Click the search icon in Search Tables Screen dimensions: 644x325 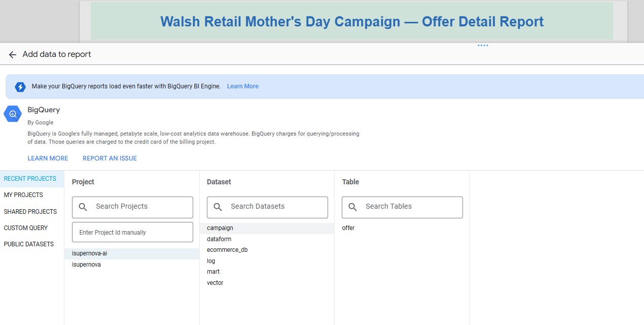pos(353,207)
